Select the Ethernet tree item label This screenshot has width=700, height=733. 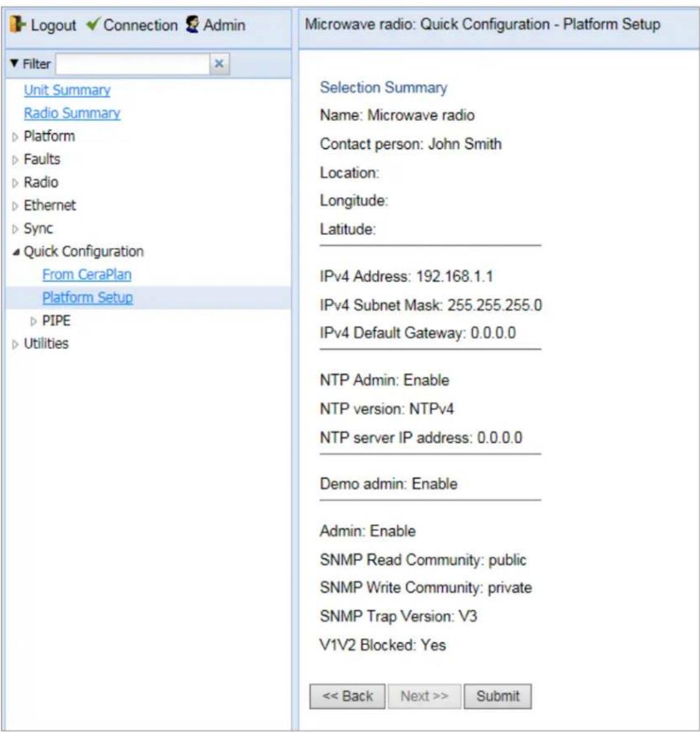pos(50,205)
